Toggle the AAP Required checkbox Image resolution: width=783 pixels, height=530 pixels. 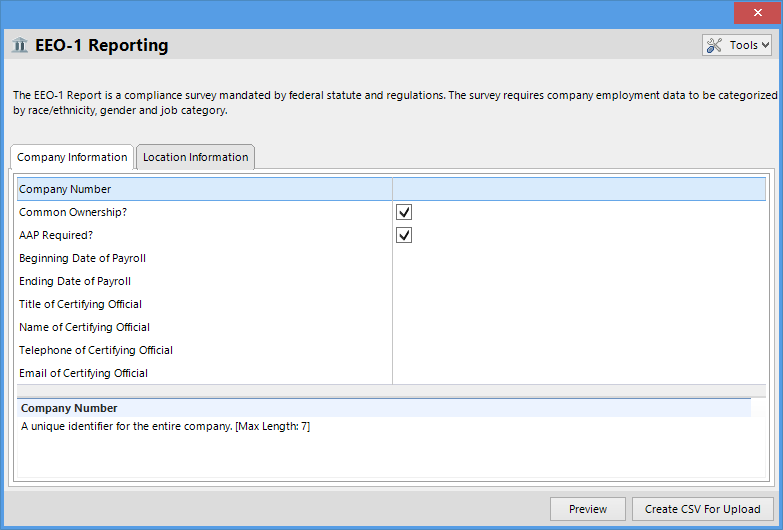coord(404,235)
